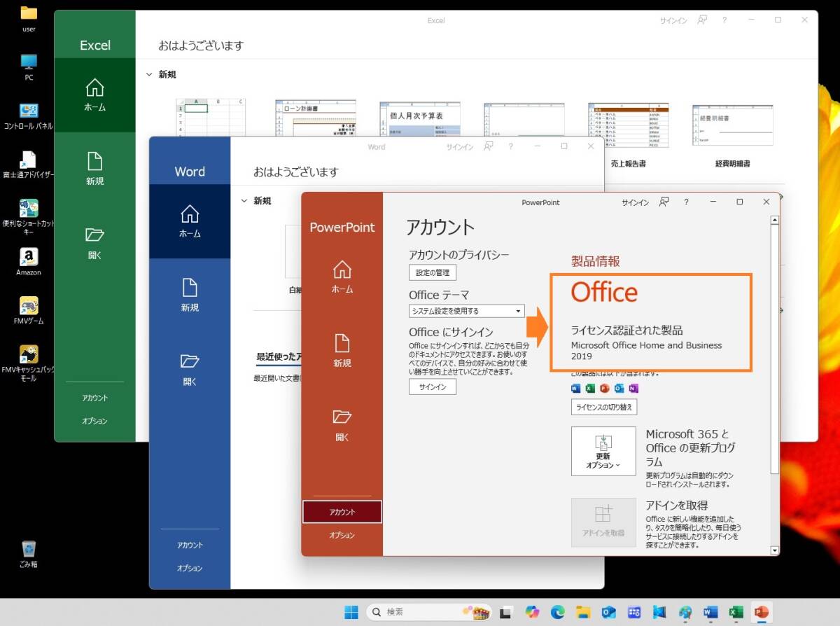Open Microsoft Edge from the taskbar
Screen dimensions: 840x626
(558, 613)
